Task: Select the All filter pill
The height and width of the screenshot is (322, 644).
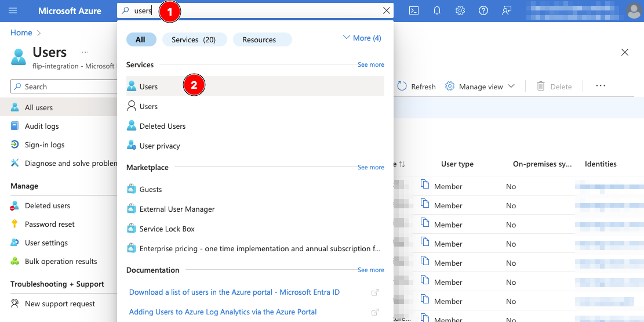Action: coord(140,39)
